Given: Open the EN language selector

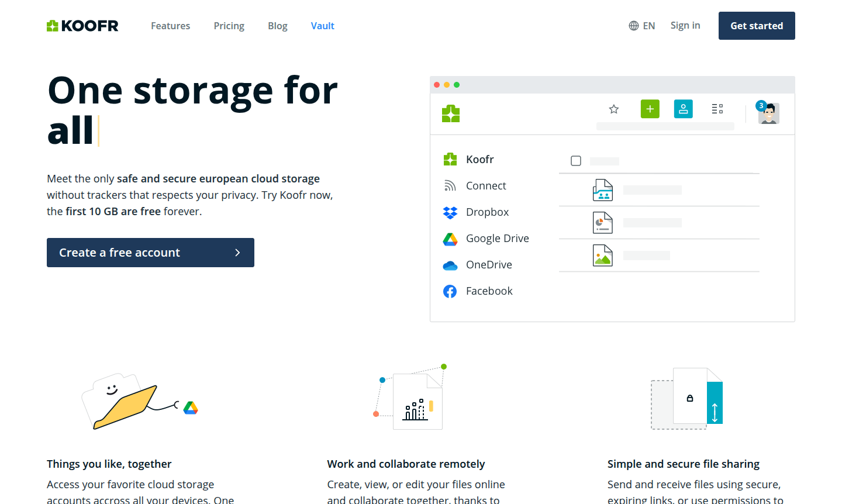Looking at the screenshot, I should tap(642, 26).
